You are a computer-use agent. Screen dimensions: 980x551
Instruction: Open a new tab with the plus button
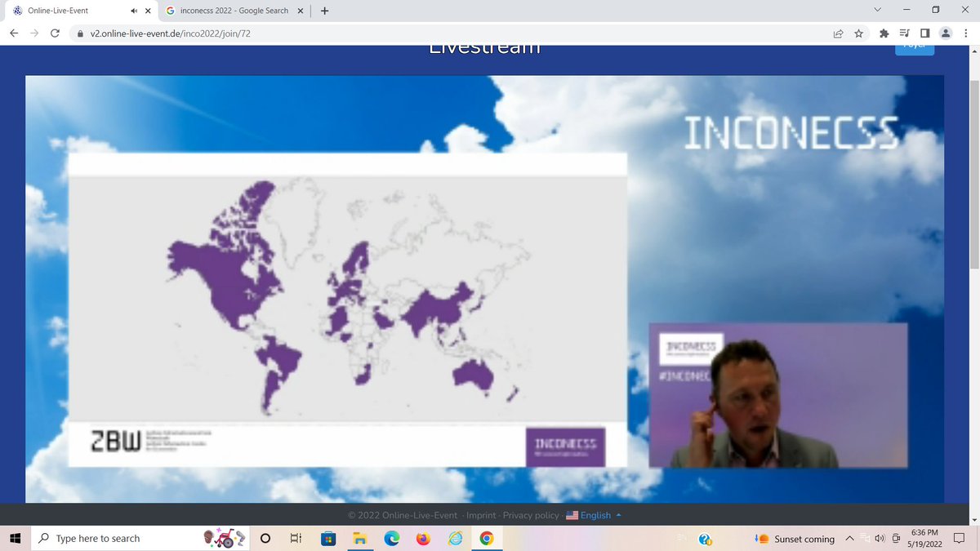[x=324, y=11]
